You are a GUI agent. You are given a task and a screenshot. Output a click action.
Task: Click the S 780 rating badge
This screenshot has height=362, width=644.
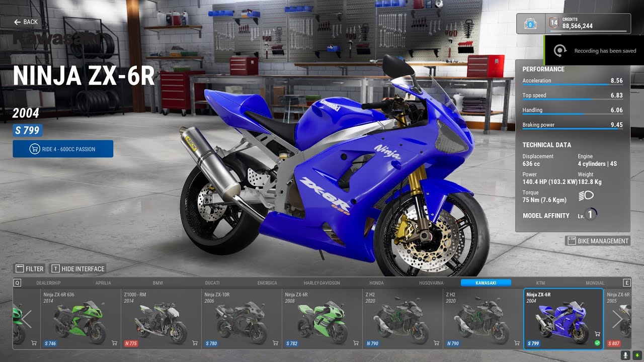pyautogui.click(x=211, y=343)
